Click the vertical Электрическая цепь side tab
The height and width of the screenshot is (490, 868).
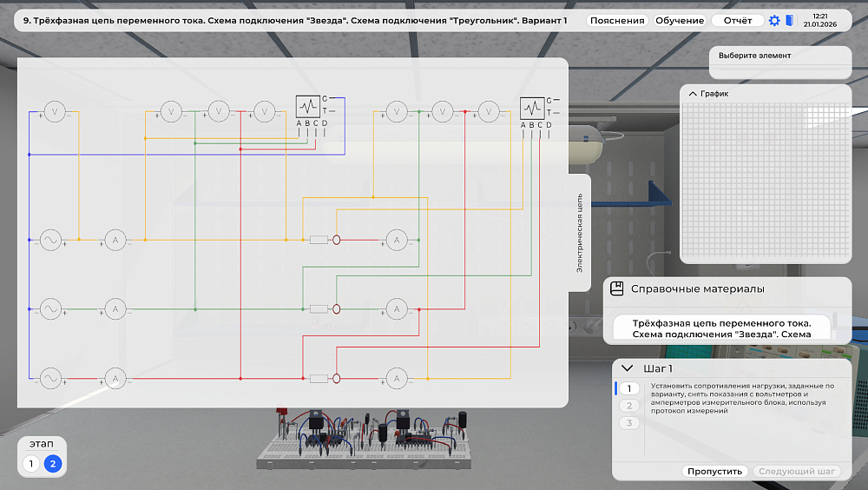pos(580,233)
